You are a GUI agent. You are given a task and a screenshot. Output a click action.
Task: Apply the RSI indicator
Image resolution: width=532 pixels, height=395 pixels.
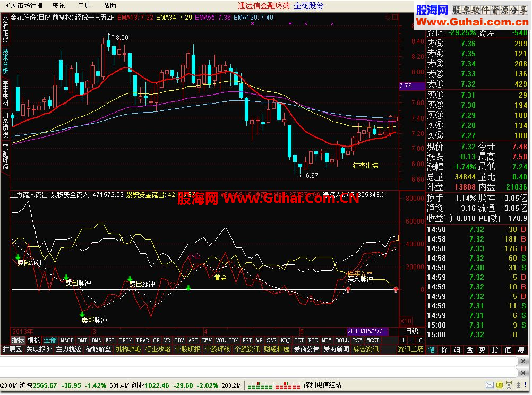coord(247,340)
